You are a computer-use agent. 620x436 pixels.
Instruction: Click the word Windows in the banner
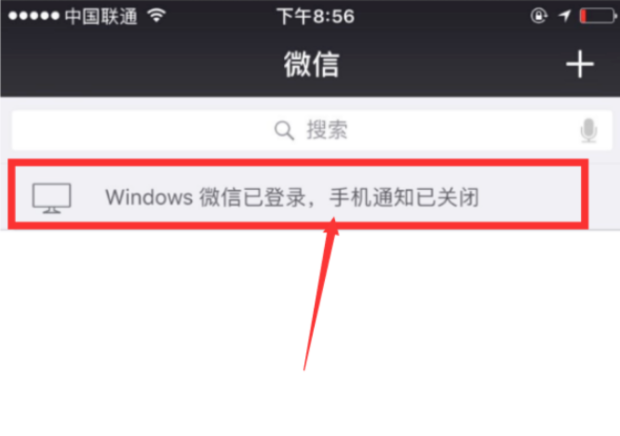(x=149, y=197)
